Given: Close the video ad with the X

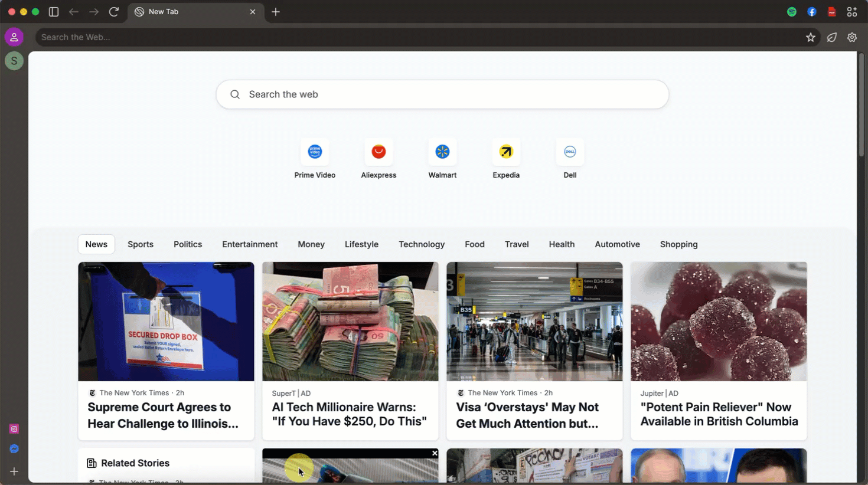Looking at the screenshot, I should click(x=435, y=453).
